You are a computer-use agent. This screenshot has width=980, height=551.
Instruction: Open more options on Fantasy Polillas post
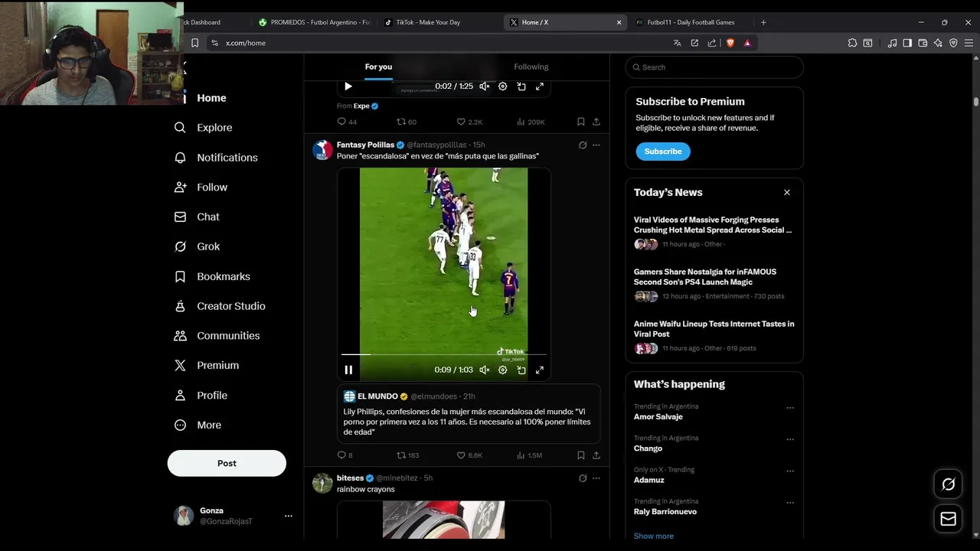[596, 145]
